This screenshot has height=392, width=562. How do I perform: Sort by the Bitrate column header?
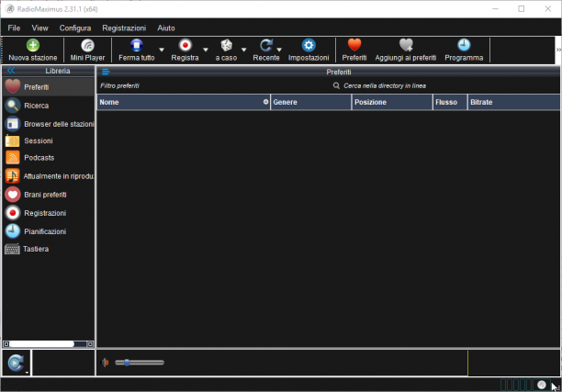pyautogui.click(x=513, y=102)
